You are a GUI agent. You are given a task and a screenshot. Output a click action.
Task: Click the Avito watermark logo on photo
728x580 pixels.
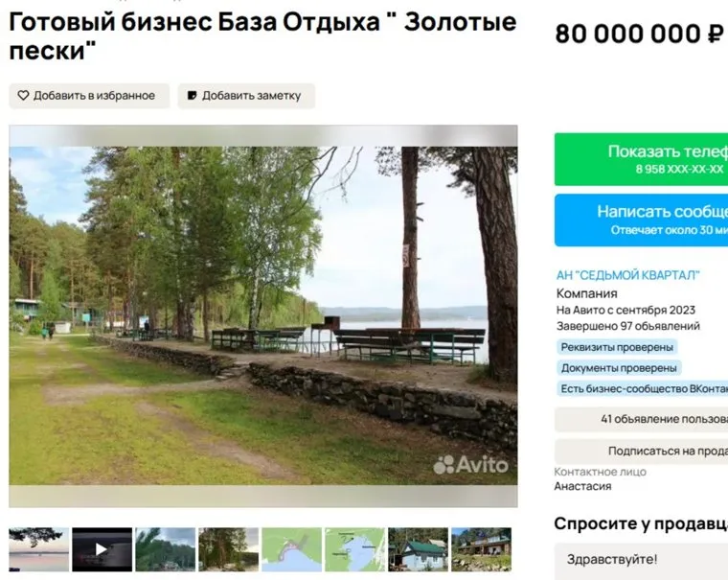(x=470, y=464)
